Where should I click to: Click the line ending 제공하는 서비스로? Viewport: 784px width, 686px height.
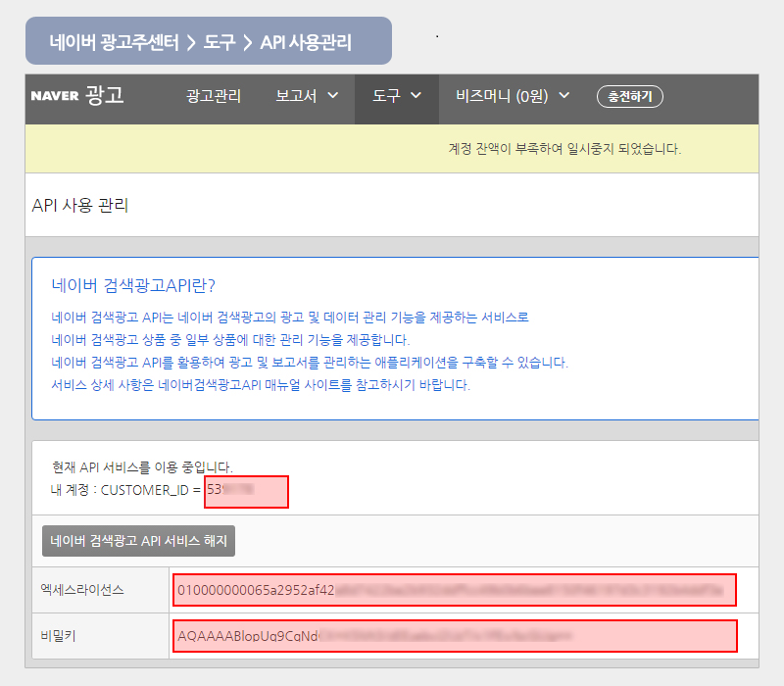290,318
